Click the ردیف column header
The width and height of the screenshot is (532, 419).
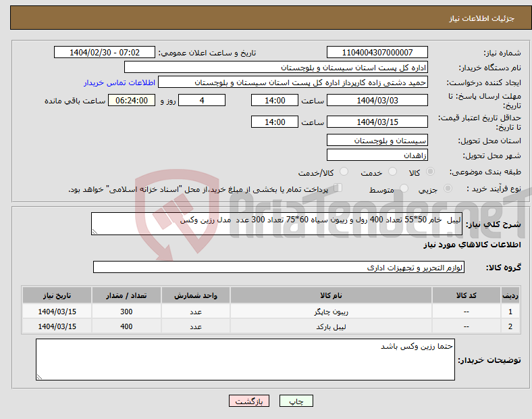pos(510,295)
